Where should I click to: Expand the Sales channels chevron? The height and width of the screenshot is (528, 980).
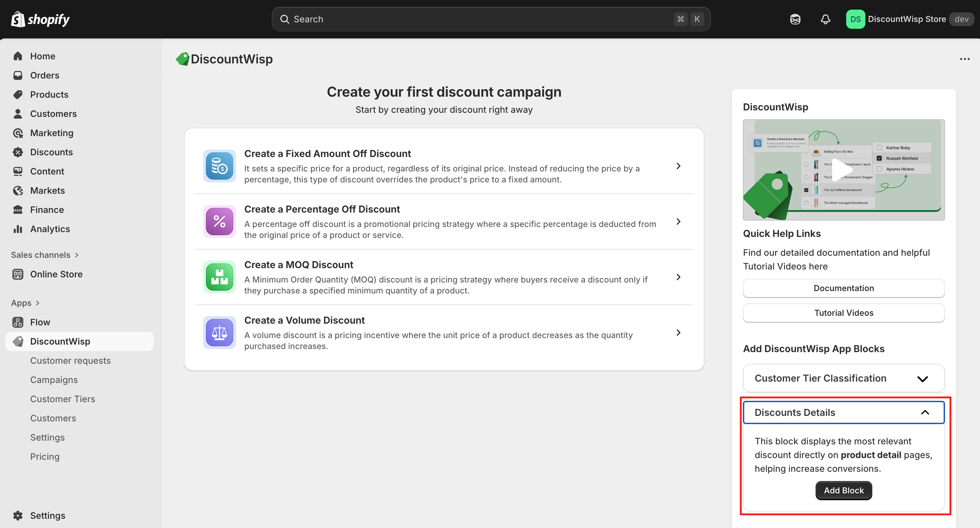tap(77, 255)
